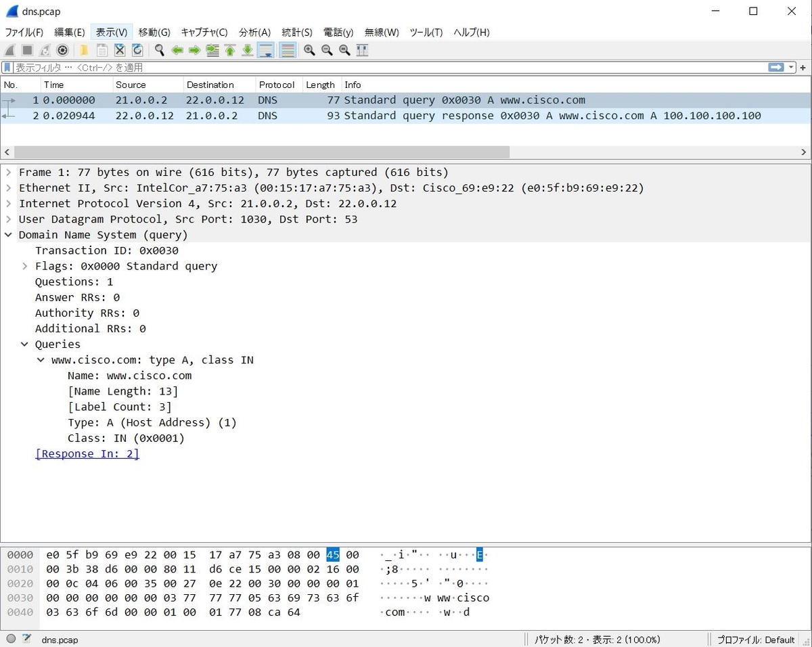812x647 pixels.
Task: Click the stop capture square icon
Action: (x=28, y=50)
